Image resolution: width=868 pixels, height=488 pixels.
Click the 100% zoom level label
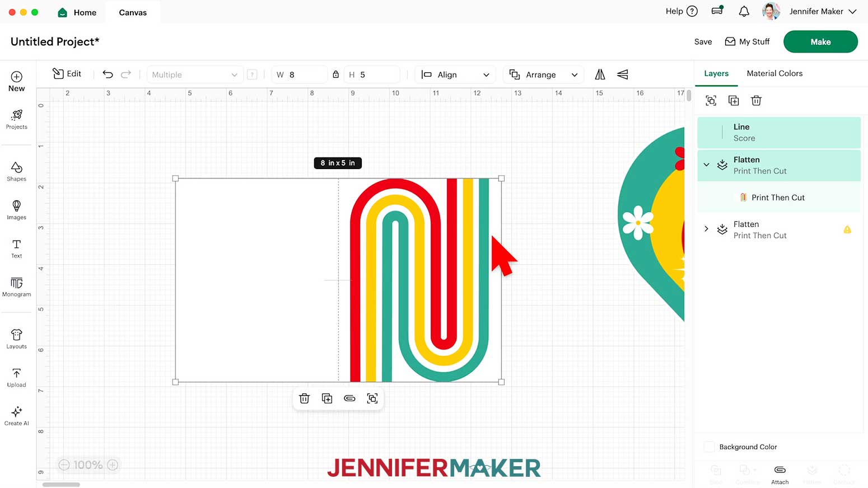[x=88, y=464]
